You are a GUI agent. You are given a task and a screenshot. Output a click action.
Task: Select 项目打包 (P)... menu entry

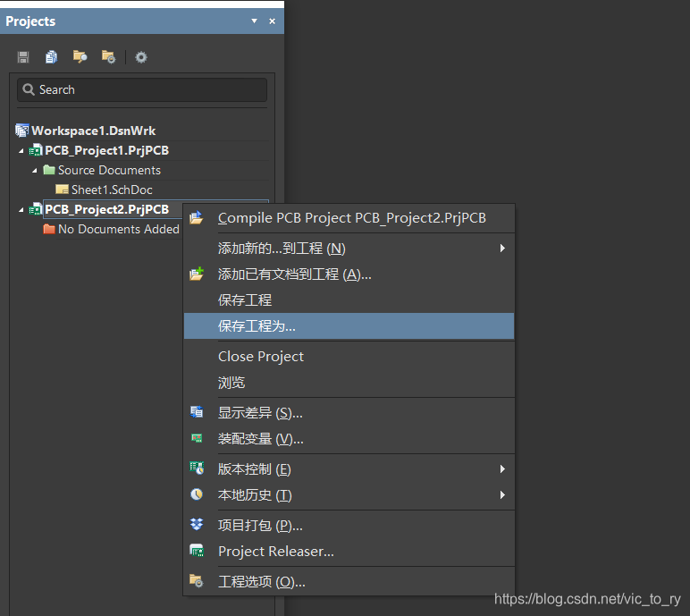[x=349, y=525]
